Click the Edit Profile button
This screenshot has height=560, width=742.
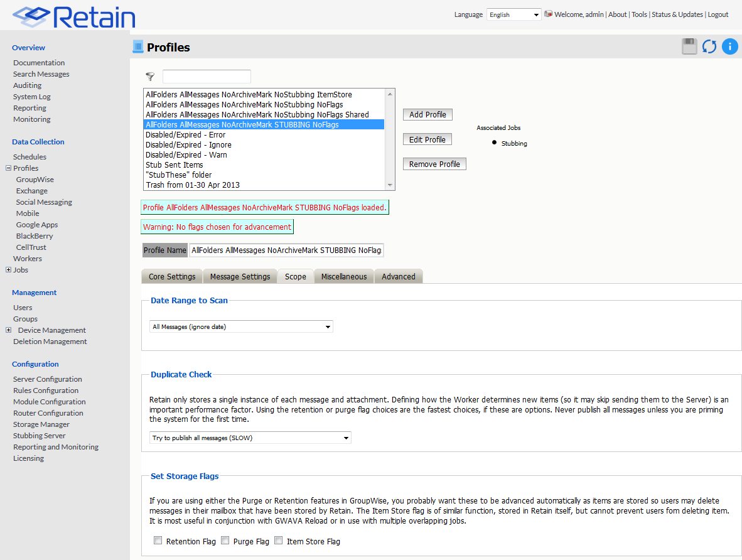[427, 139]
